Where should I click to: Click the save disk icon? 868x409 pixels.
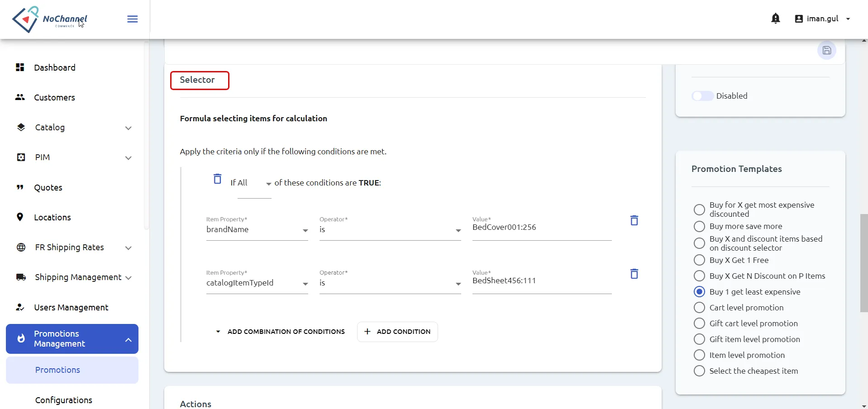826,50
